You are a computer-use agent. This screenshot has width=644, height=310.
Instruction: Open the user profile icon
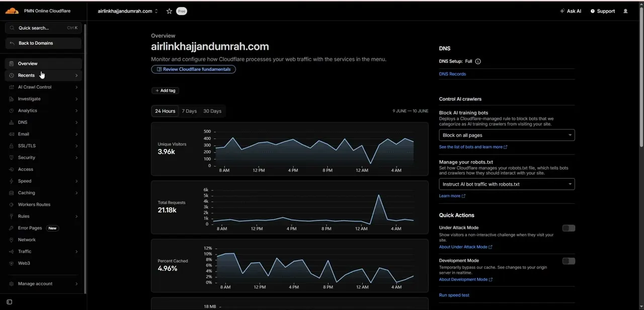pyautogui.click(x=625, y=11)
